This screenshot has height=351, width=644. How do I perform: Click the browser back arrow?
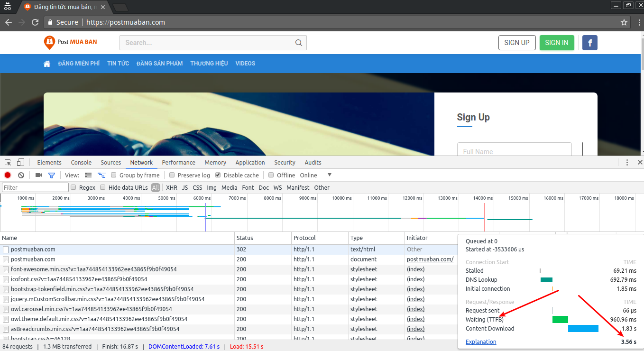click(x=9, y=22)
